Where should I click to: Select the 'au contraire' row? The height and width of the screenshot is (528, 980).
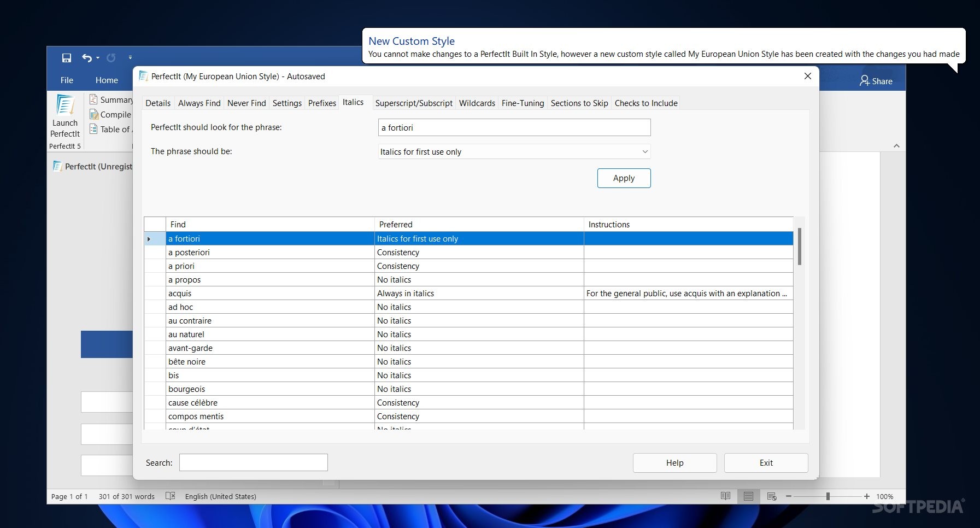coord(469,320)
